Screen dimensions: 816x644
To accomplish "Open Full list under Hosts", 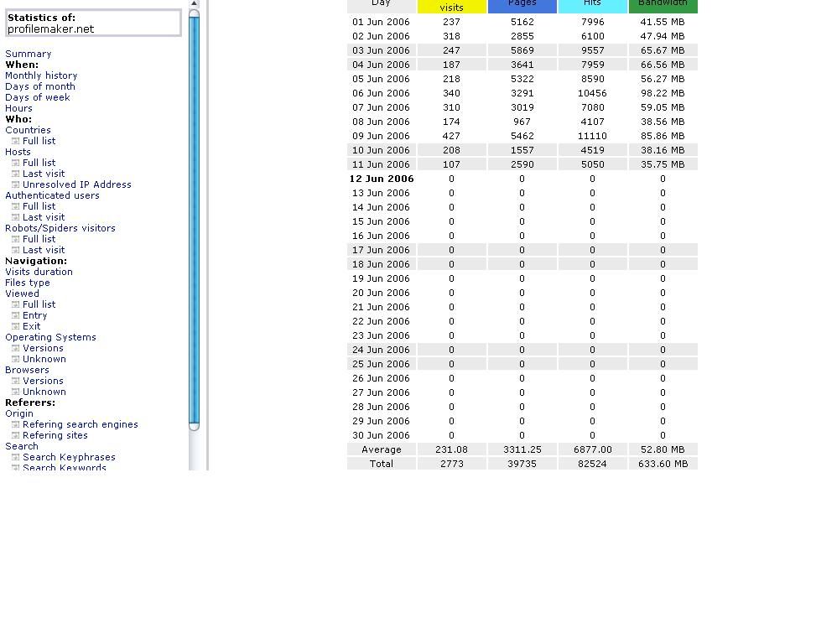I will coord(39,163).
